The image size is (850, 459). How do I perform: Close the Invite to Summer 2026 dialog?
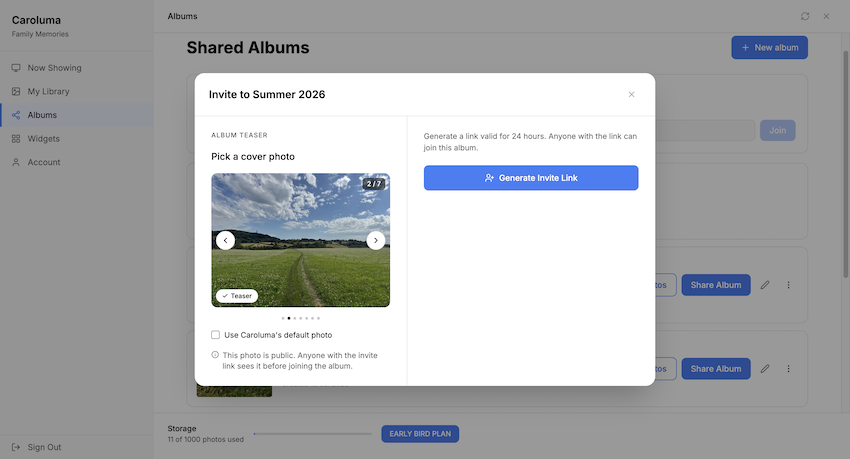click(632, 94)
